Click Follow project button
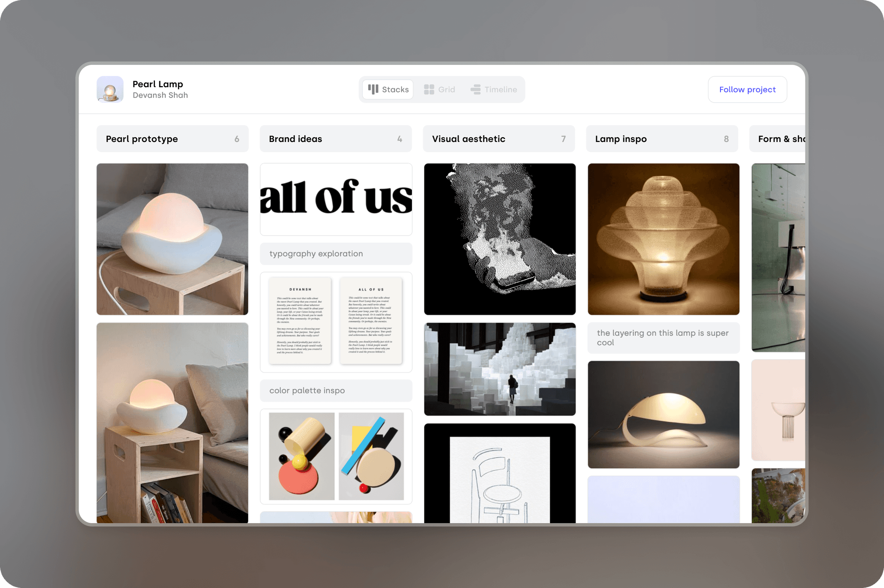 pos(747,89)
